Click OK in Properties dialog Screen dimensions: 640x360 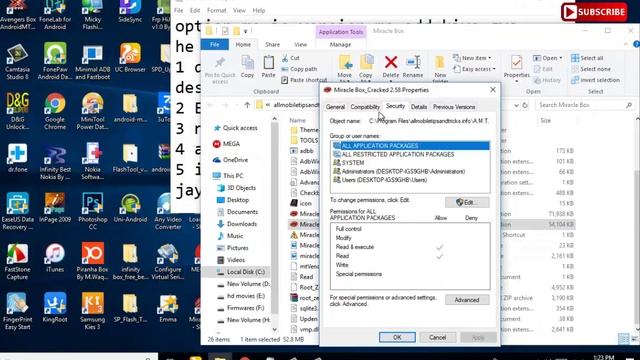point(397,337)
